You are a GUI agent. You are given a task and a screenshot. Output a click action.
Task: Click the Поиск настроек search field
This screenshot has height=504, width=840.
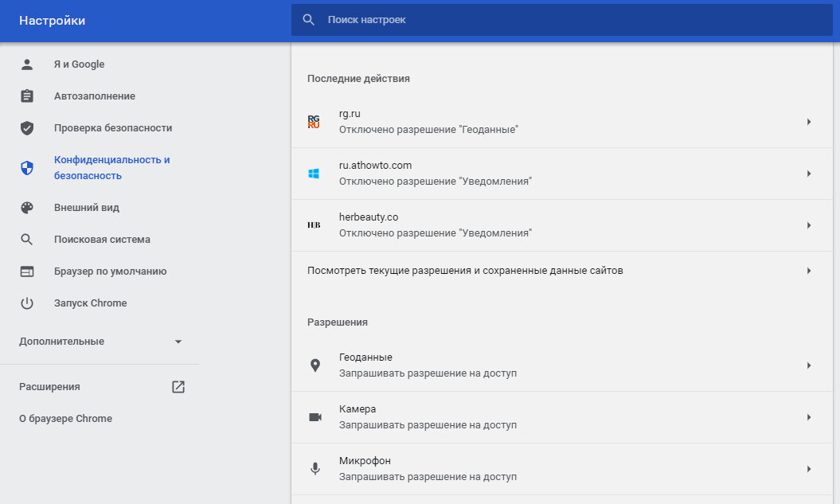point(561,20)
